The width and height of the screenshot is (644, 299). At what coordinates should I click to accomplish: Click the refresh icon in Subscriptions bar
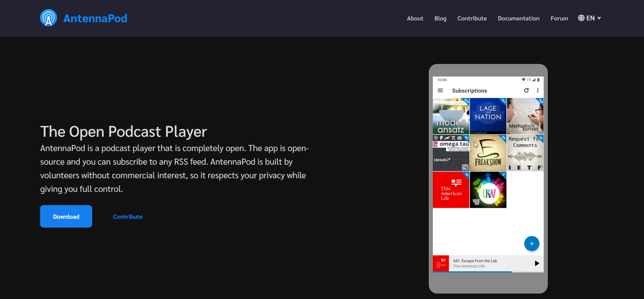click(x=526, y=90)
